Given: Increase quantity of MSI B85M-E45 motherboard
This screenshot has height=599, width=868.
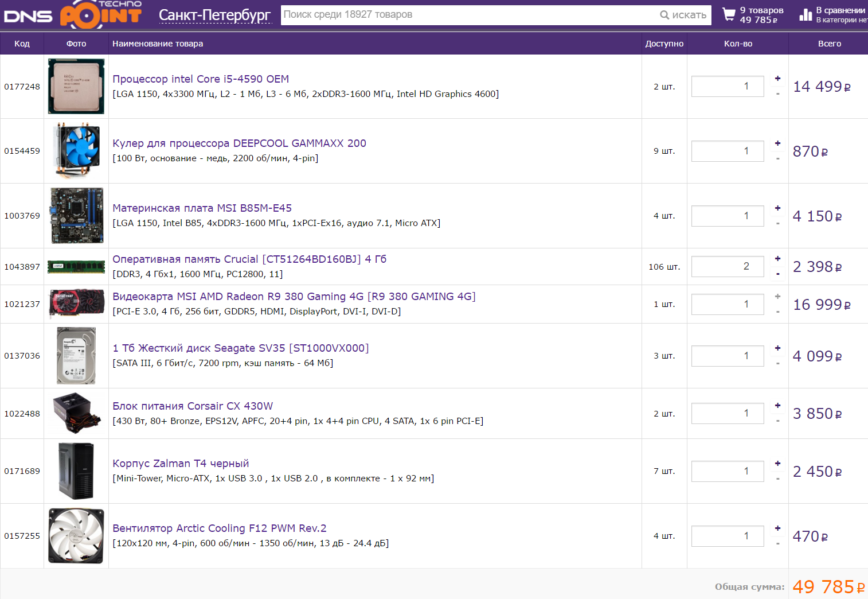Looking at the screenshot, I should [777, 208].
